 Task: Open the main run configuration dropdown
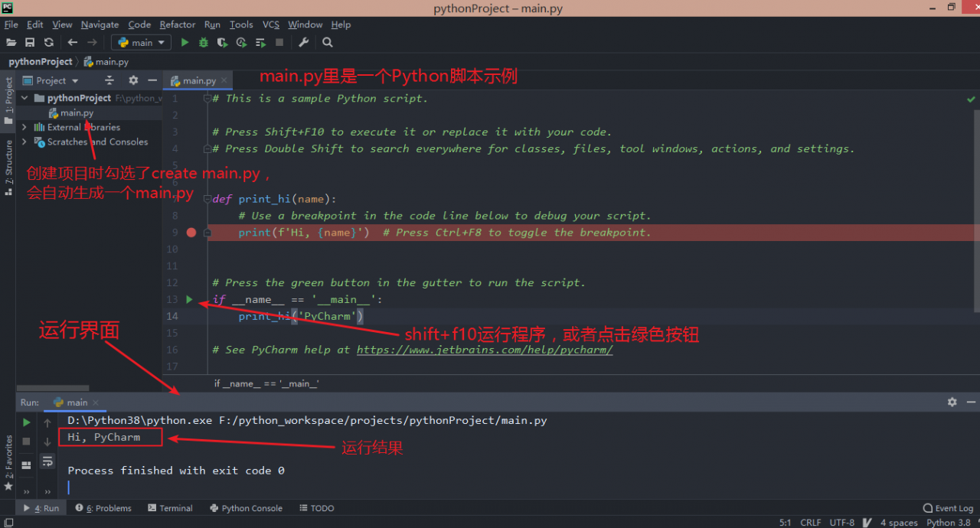tap(141, 43)
